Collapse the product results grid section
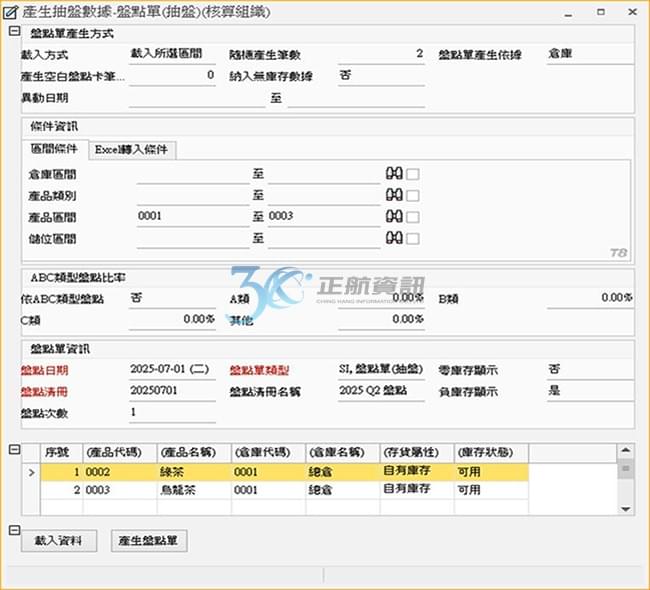The height and width of the screenshot is (590, 650). (14, 451)
